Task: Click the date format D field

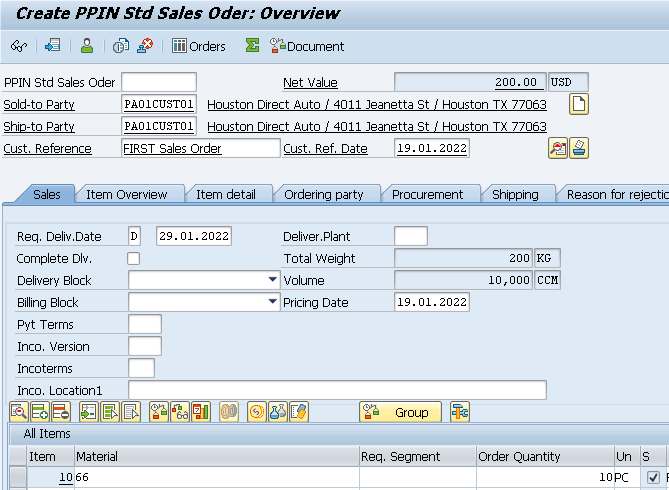Action: tap(134, 236)
